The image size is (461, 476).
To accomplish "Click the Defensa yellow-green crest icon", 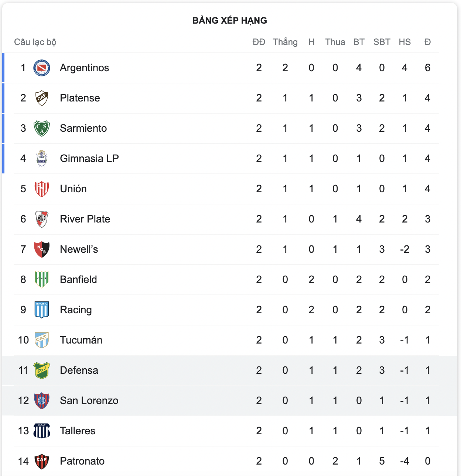I will tap(42, 370).
